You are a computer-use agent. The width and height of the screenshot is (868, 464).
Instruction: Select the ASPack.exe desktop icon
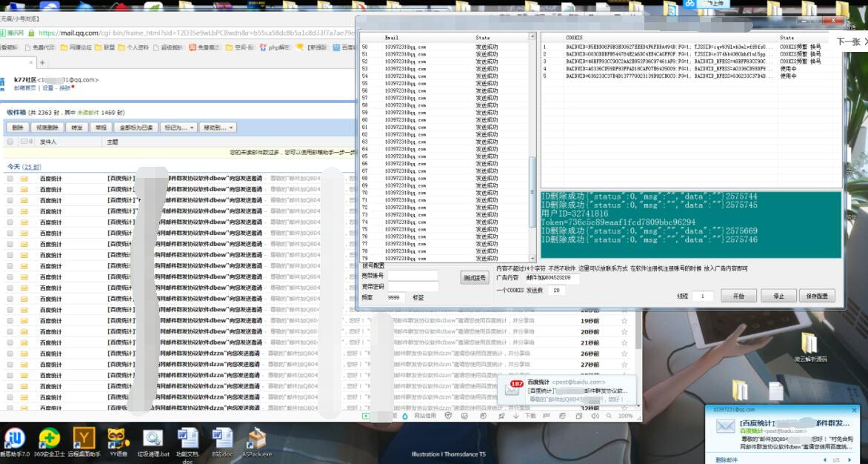click(257, 441)
